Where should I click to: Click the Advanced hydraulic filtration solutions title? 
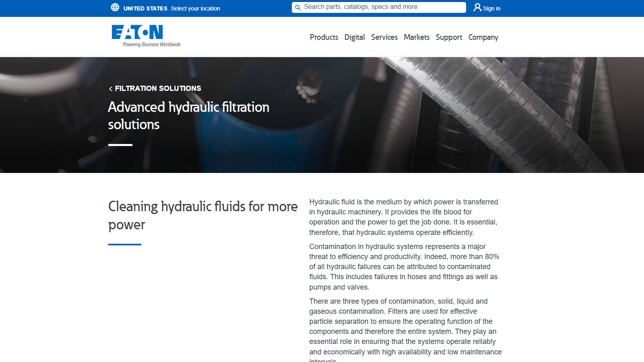click(188, 115)
